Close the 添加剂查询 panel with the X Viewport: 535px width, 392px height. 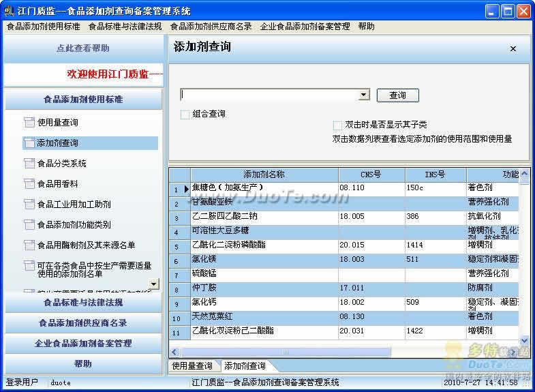[x=513, y=49]
